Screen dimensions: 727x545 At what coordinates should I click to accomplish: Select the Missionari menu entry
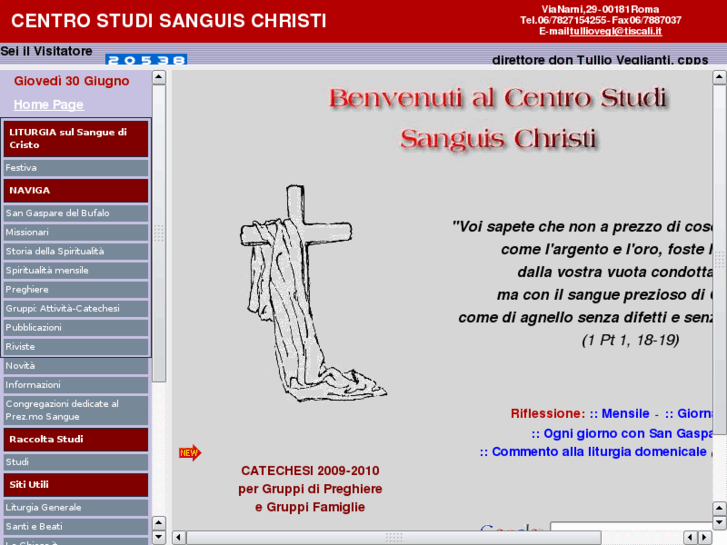(x=76, y=232)
